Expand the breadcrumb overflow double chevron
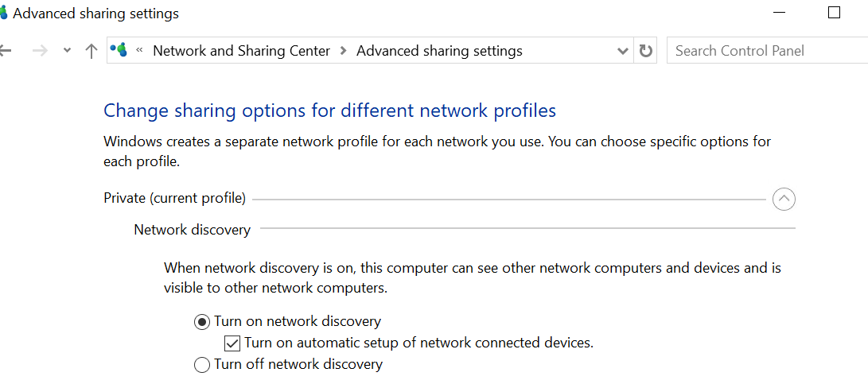Screen dimensions: 868x384 click(140, 51)
